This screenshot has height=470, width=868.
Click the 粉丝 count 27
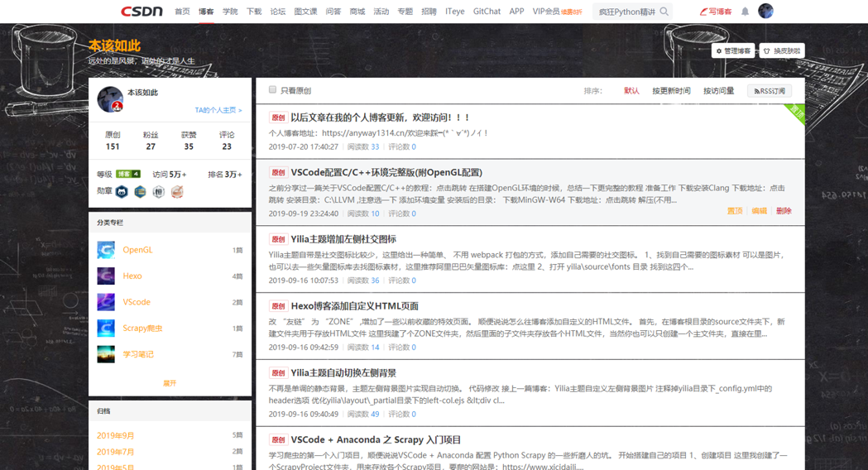point(151,146)
